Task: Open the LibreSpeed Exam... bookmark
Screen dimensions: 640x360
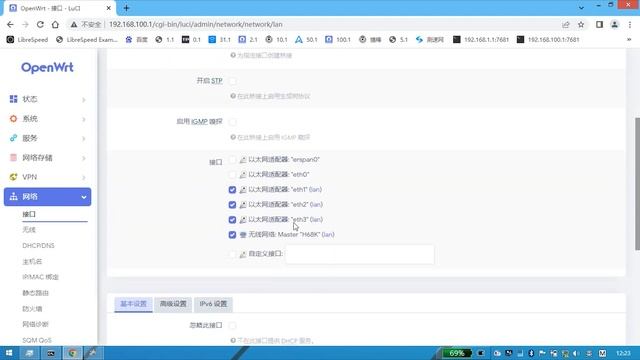Action: 87,40
